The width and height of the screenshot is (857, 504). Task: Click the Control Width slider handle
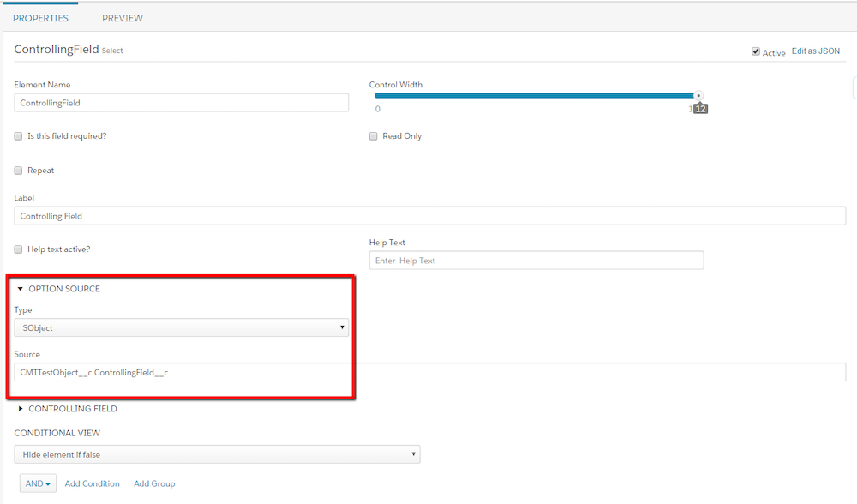(x=698, y=96)
